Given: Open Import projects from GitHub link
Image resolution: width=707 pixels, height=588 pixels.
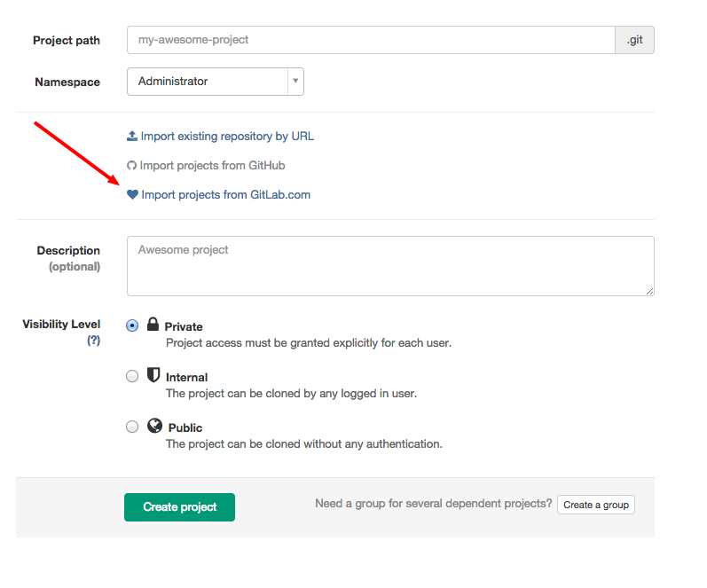Looking at the screenshot, I should pos(212,166).
